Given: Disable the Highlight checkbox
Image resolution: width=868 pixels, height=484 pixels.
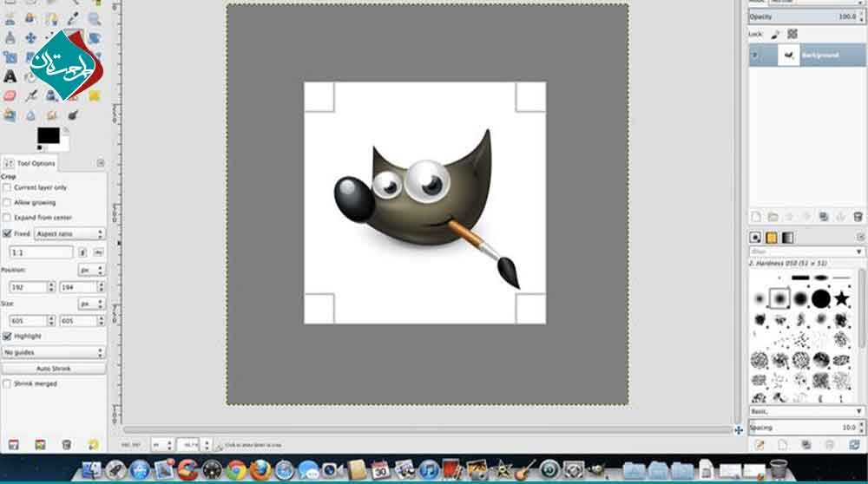Looking at the screenshot, I should pyautogui.click(x=7, y=336).
